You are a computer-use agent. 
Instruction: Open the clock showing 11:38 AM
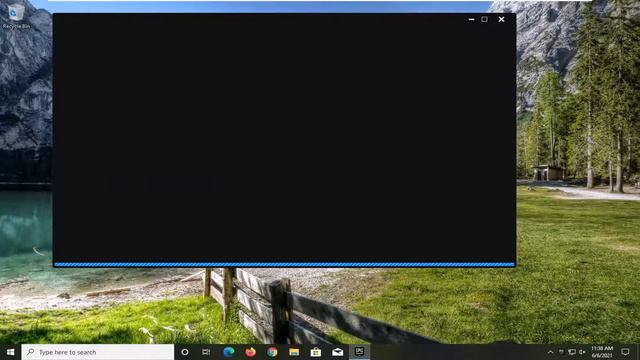[x=602, y=352]
